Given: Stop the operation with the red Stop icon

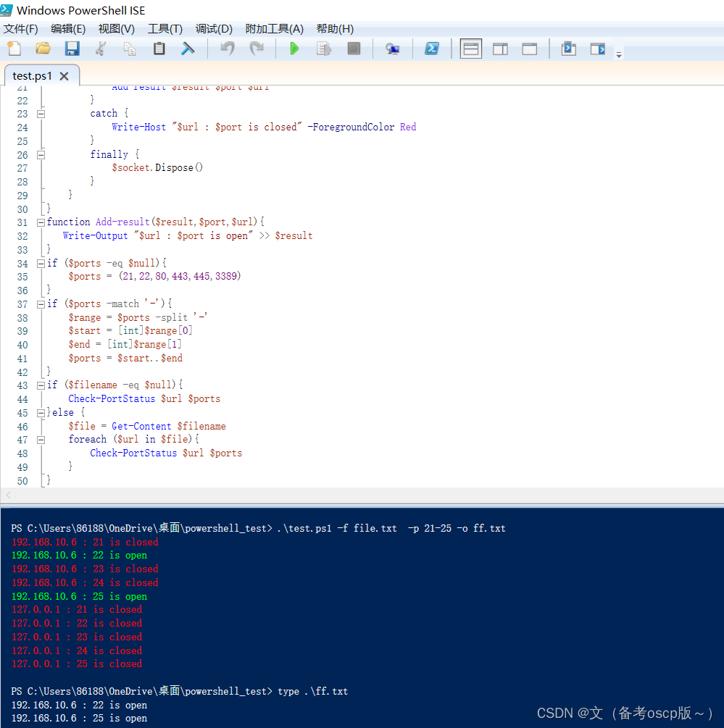Looking at the screenshot, I should [354, 49].
